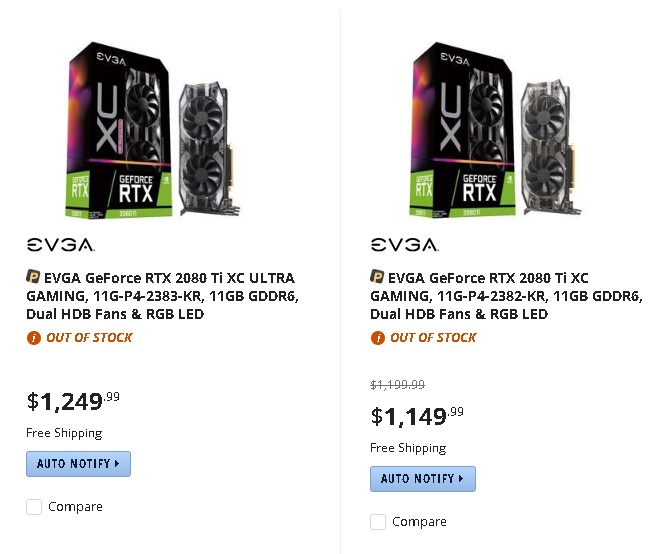Click the info icon beside right OUT OF STOCK
Screen dimensions: 672x554
point(378,338)
